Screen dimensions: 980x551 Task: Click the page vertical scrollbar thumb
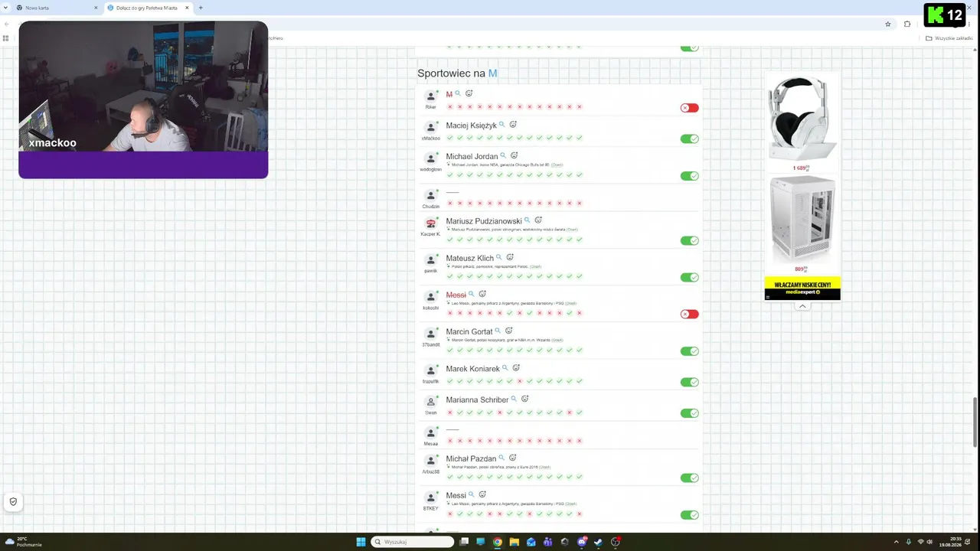pos(975,422)
